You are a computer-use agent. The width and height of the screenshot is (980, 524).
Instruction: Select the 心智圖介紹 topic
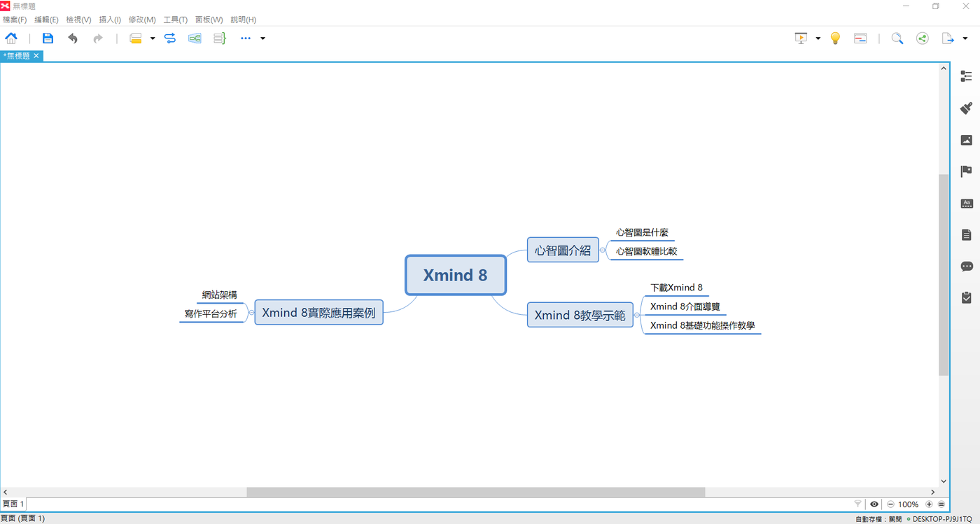563,250
